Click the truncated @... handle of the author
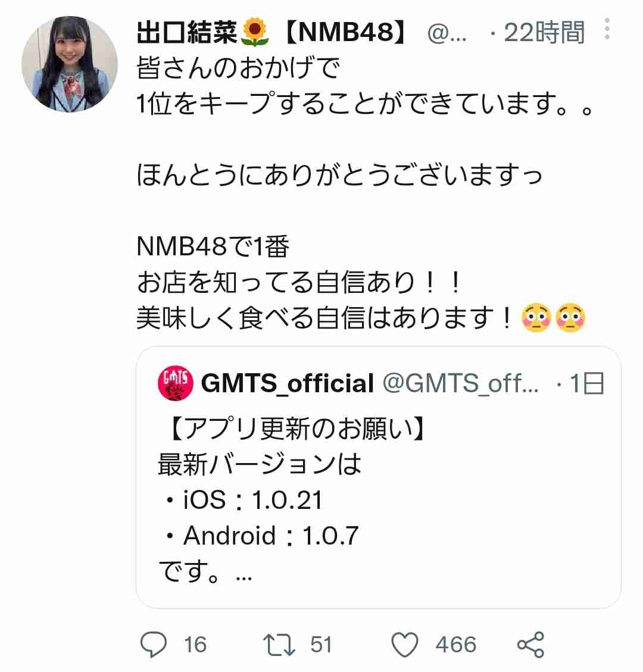Screen dimensions: 643x672 click(x=447, y=33)
